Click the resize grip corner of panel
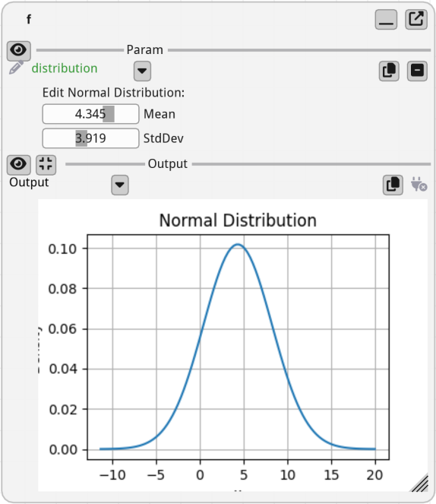This screenshot has height=504, width=436. click(419, 483)
